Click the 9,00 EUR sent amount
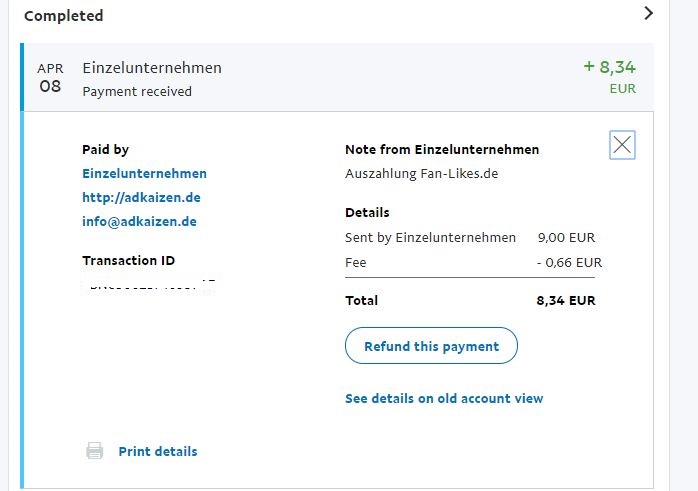 (569, 237)
